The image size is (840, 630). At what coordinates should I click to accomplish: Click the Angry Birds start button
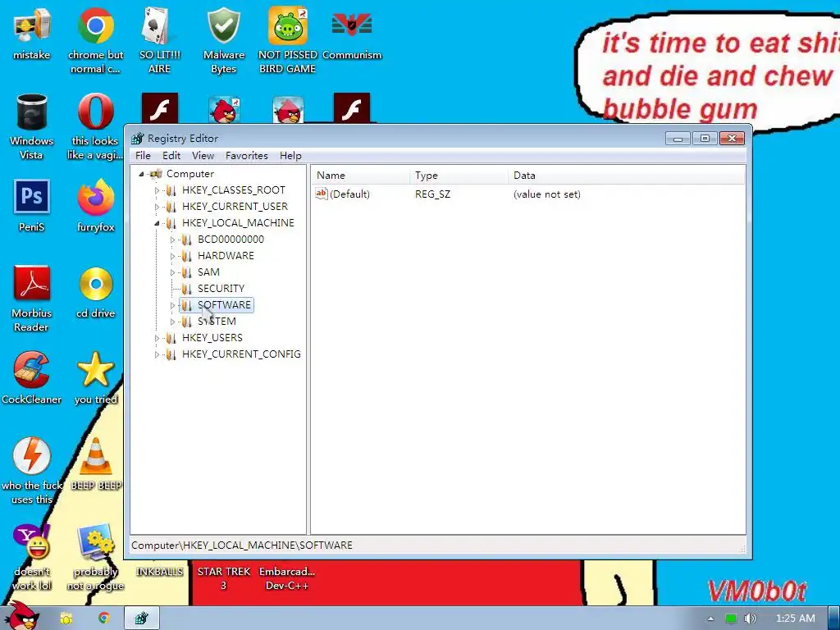coord(21,616)
